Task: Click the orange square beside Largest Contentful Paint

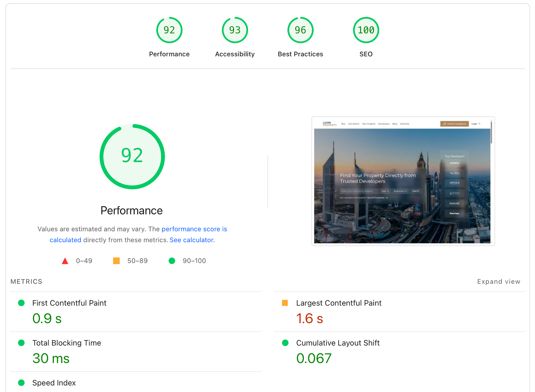Action: pyautogui.click(x=285, y=303)
